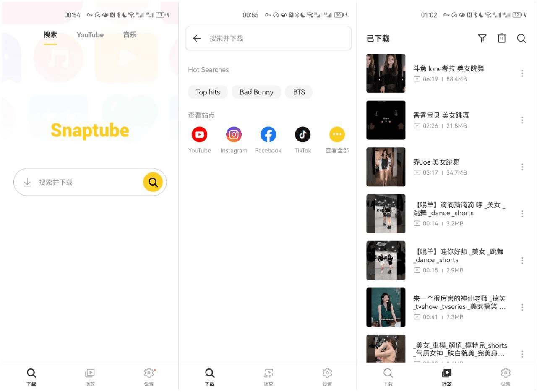This screenshot has width=537, height=392.
Task: Tap the 查看全部 more sites icon
Action: pos(337,135)
